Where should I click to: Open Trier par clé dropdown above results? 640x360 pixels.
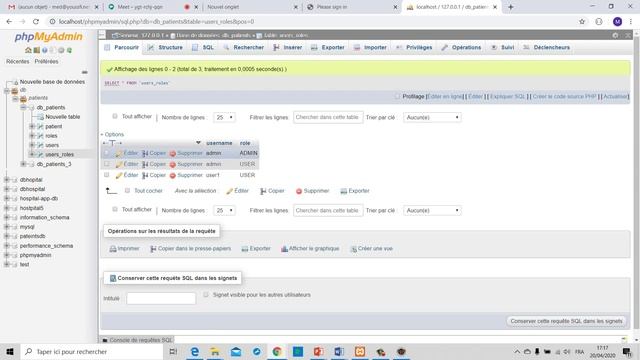(x=432, y=118)
